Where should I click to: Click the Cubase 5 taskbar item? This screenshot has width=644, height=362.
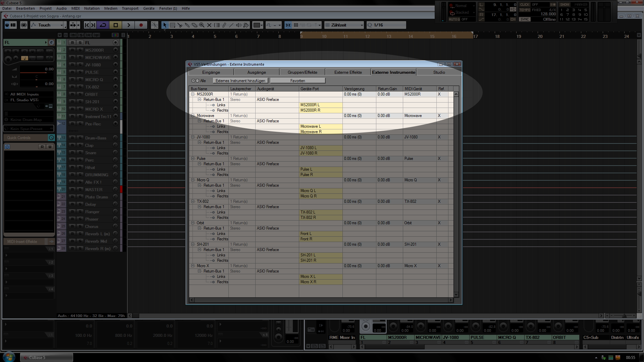47,357
